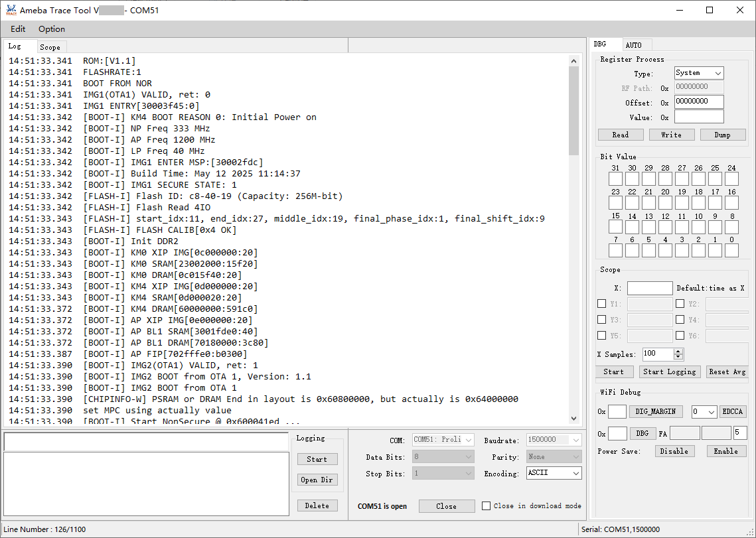Image resolution: width=756 pixels, height=538 pixels.
Task: Open the register Type dropdown showing System
Action: coord(698,73)
